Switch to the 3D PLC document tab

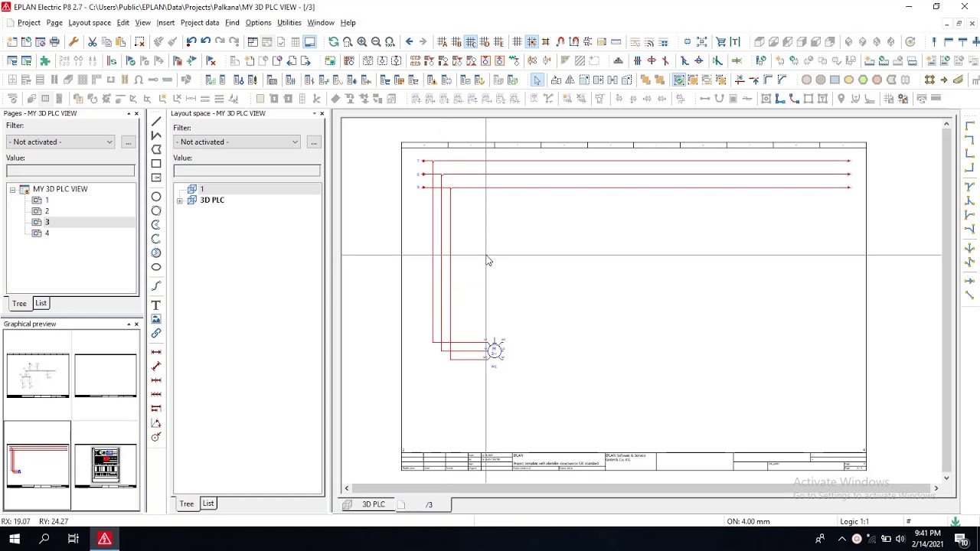point(367,504)
